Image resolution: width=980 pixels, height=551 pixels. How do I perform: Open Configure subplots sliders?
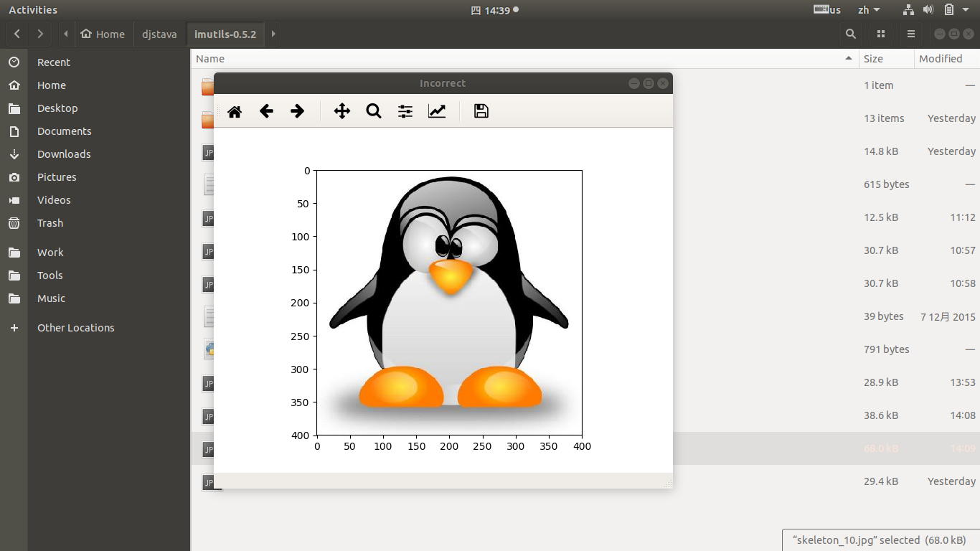[x=405, y=111]
